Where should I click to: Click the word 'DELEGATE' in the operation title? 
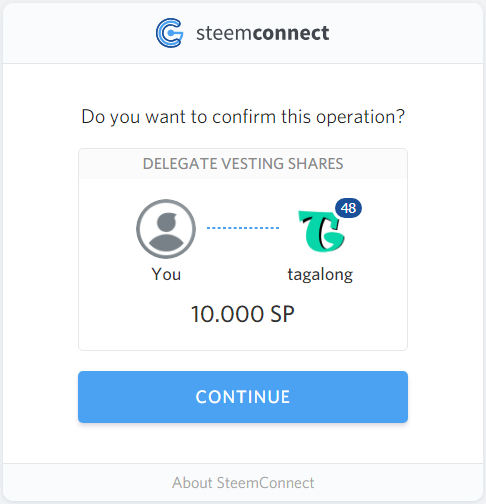coord(180,164)
